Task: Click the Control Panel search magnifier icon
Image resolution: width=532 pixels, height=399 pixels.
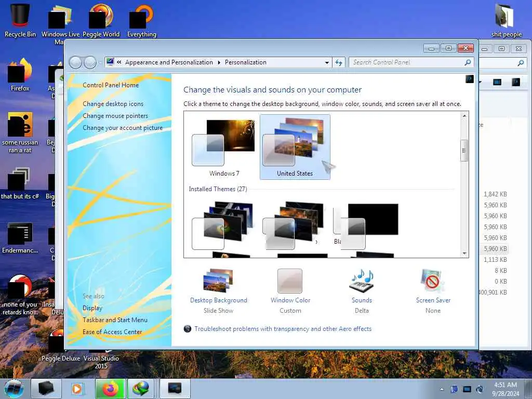Action: pos(468,62)
